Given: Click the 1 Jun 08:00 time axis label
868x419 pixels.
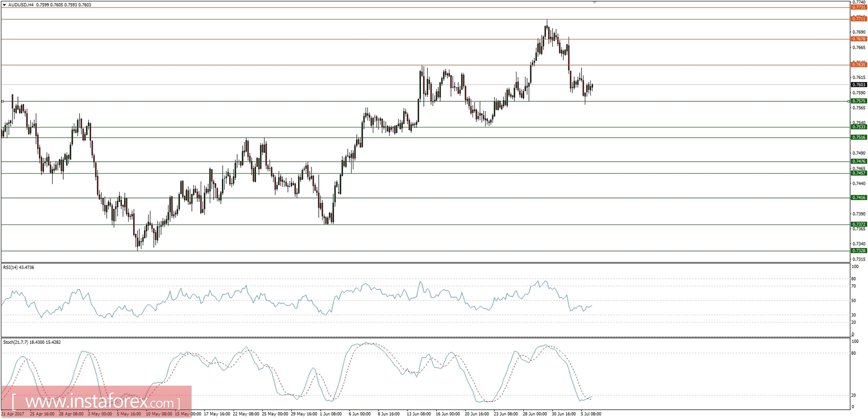Looking at the screenshot, I should click(x=331, y=414).
